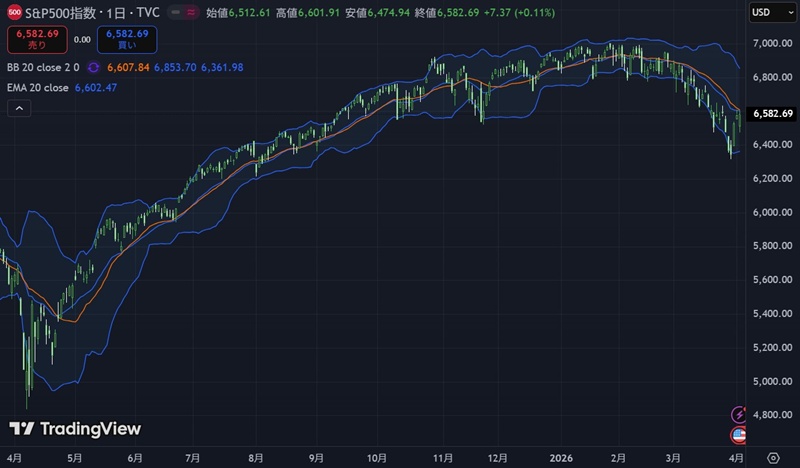Click the US flag economic event icon
This screenshot has width=800, height=468.
coord(739,435)
